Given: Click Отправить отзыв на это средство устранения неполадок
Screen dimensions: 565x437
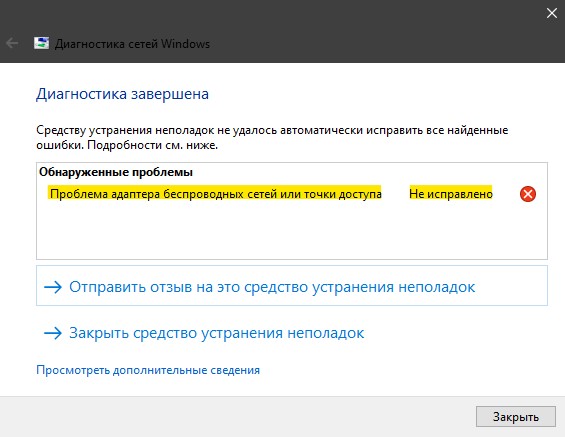Looking at the screenshot, I should (292, 286).
